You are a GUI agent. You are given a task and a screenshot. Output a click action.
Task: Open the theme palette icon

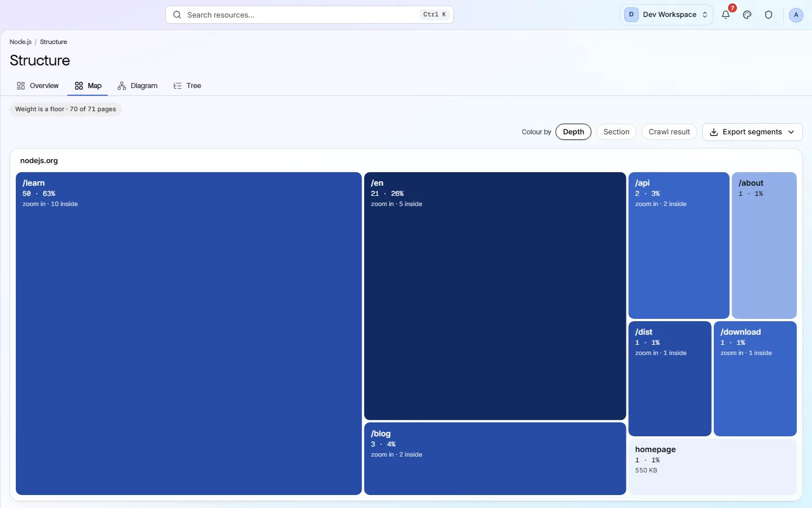tap(747, 15)
